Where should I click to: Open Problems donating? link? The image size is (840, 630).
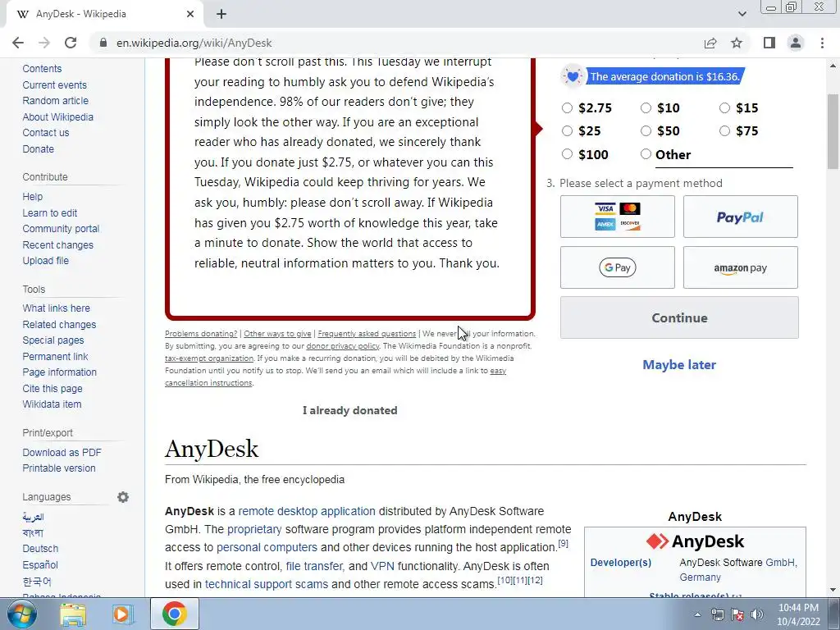[x=201, y=334]
